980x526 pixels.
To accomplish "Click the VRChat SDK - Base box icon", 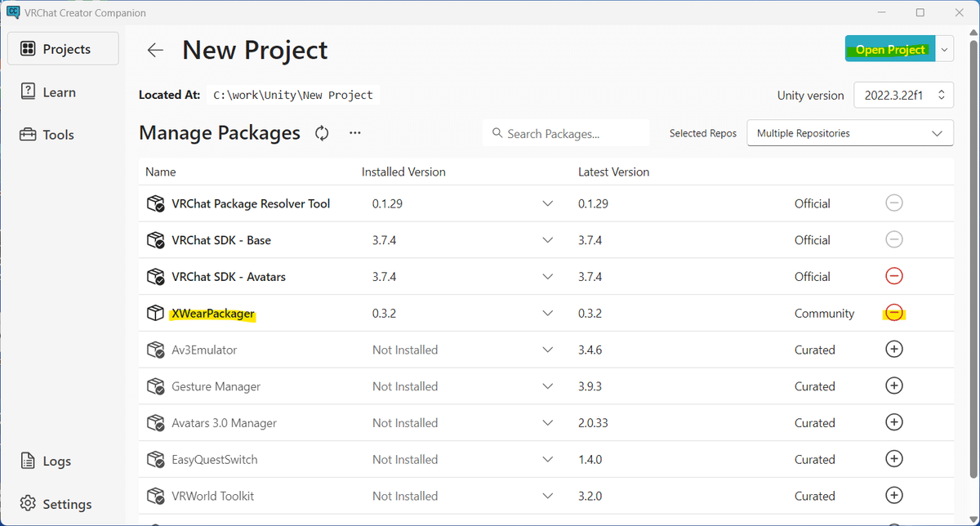I will pyautogui.click(x=155, y=240).
